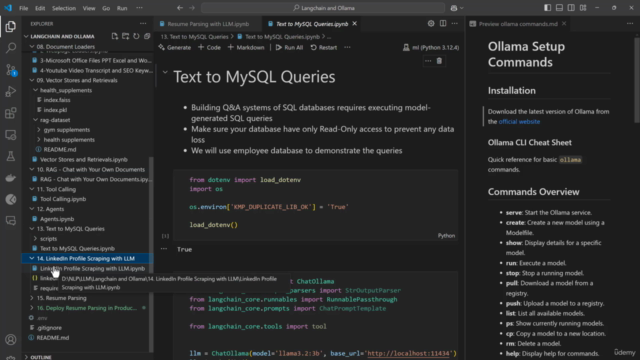This screenshot has height=360, width=640.
Task: Open the Docker whale icon
Action: [x=11, y=178]
